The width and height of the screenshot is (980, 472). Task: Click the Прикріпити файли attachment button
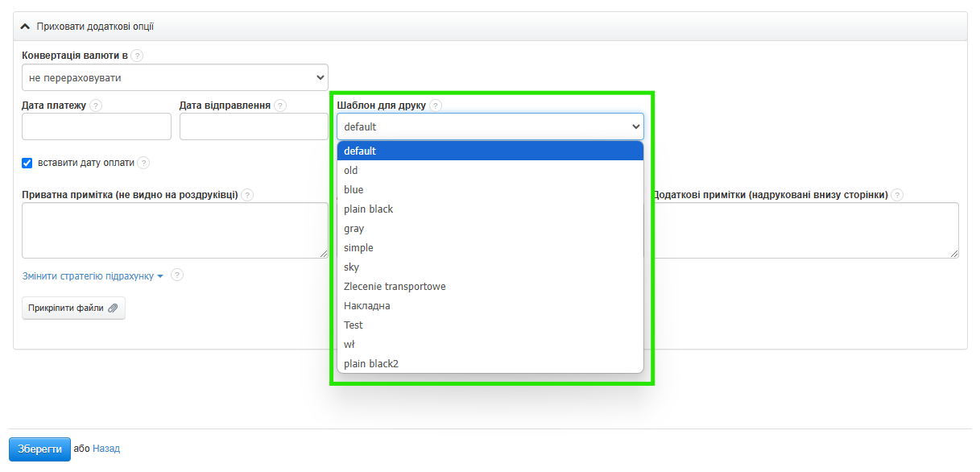[73, 308]
